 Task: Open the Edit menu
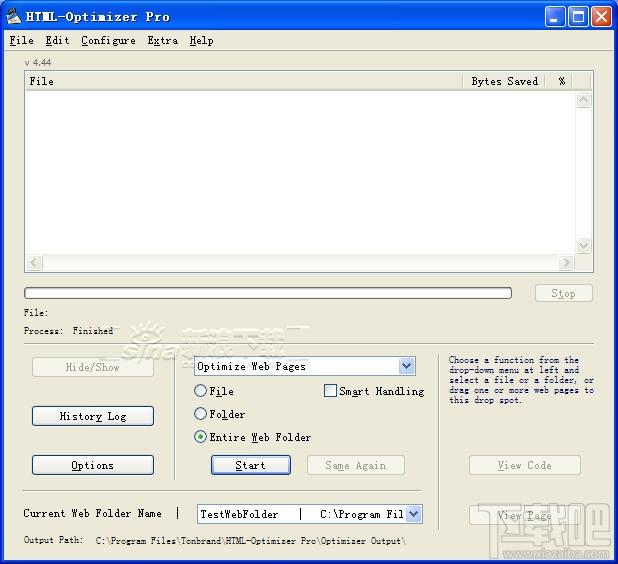[57, 40]
